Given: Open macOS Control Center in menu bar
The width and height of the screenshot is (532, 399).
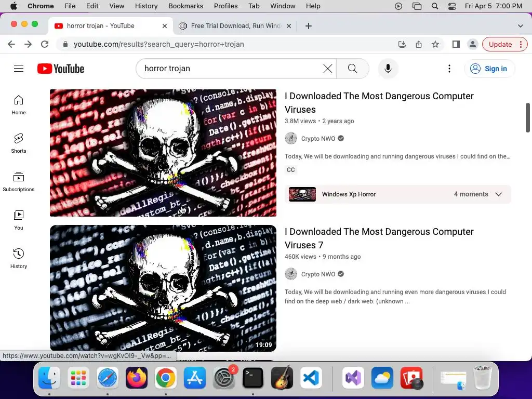Looking at the screenshot, I should (452, 6).
